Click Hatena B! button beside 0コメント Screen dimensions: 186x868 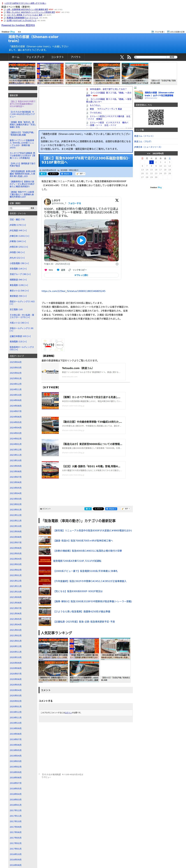(88, 509)
